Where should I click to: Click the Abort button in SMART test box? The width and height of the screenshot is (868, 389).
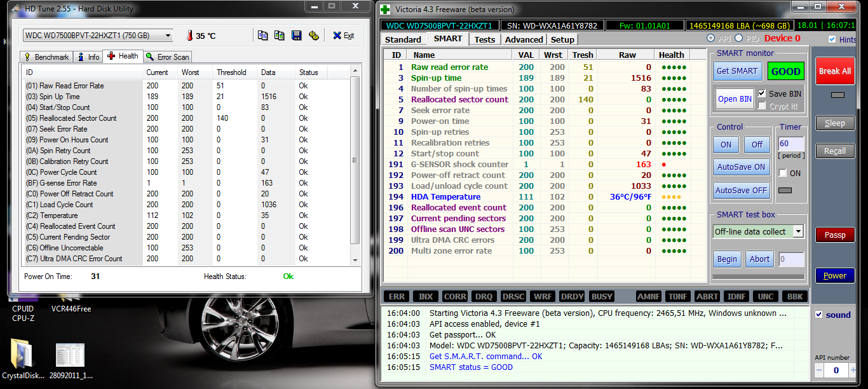759,259
